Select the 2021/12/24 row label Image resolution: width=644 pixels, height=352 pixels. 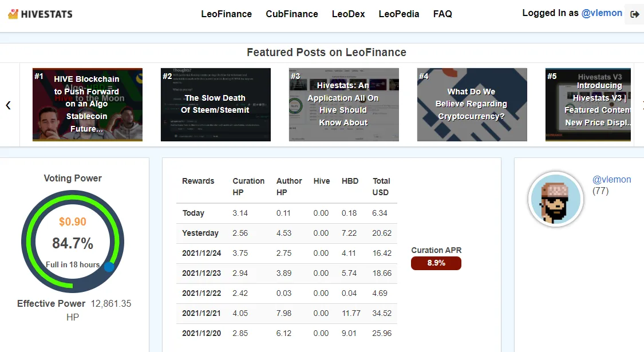(x=202, y=253)
